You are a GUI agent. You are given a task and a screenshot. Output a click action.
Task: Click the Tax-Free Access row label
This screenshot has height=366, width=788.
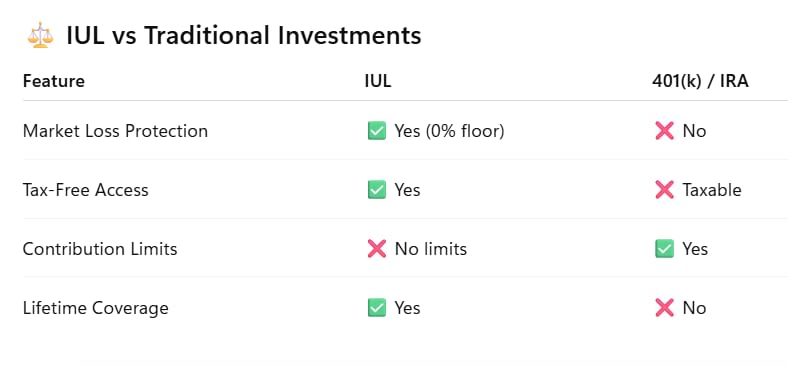[x=85, y=190]
